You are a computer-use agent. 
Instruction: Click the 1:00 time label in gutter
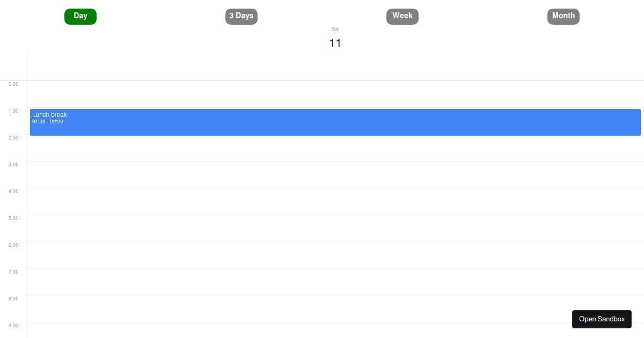click(13, 111)
